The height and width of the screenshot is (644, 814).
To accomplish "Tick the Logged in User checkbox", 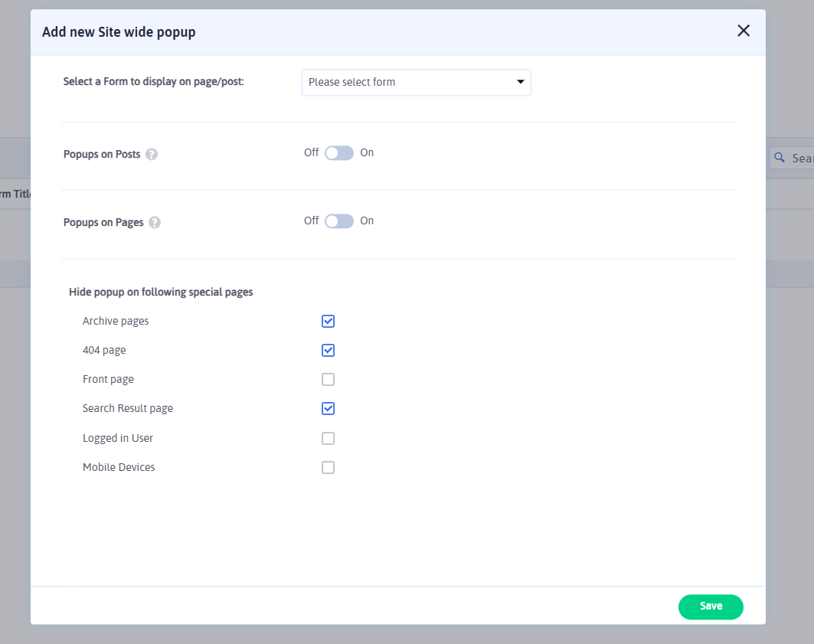I will click(329, 439).
